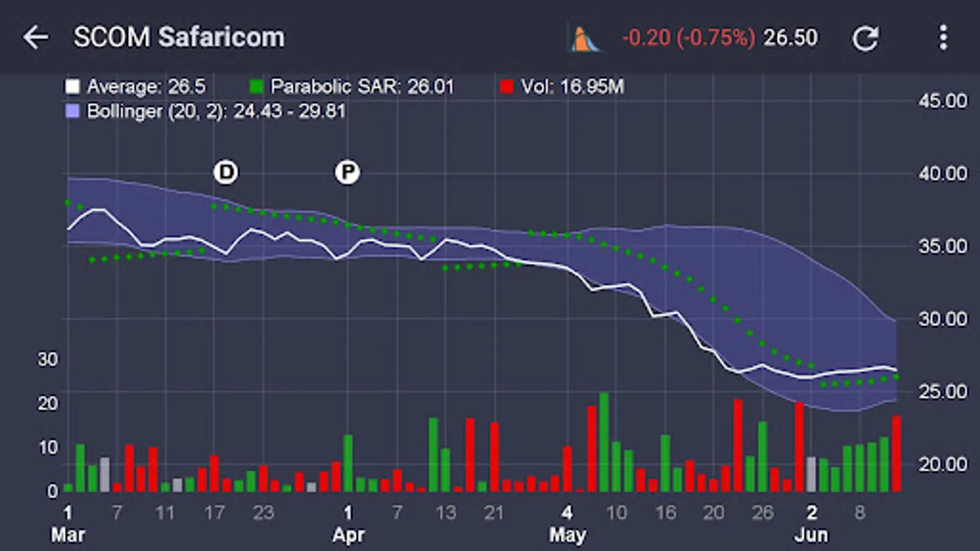This screenshot has height=551, width=980.
Task: Select the tallest green volume bar in May
Action: tap(604, 442)
